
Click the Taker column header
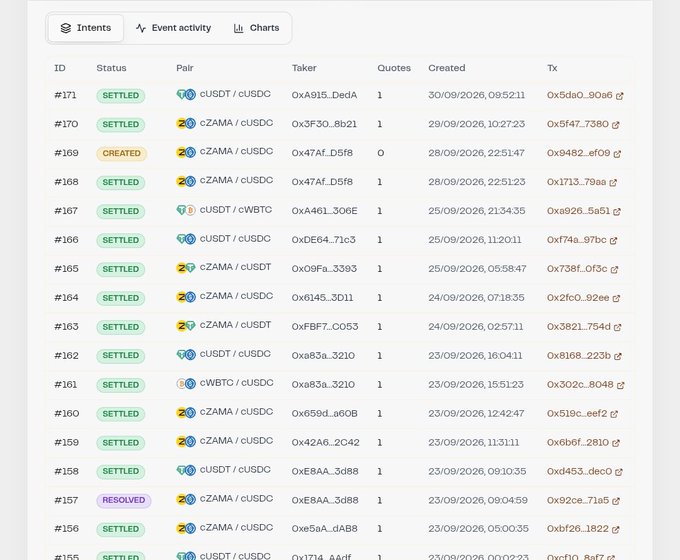304,68
